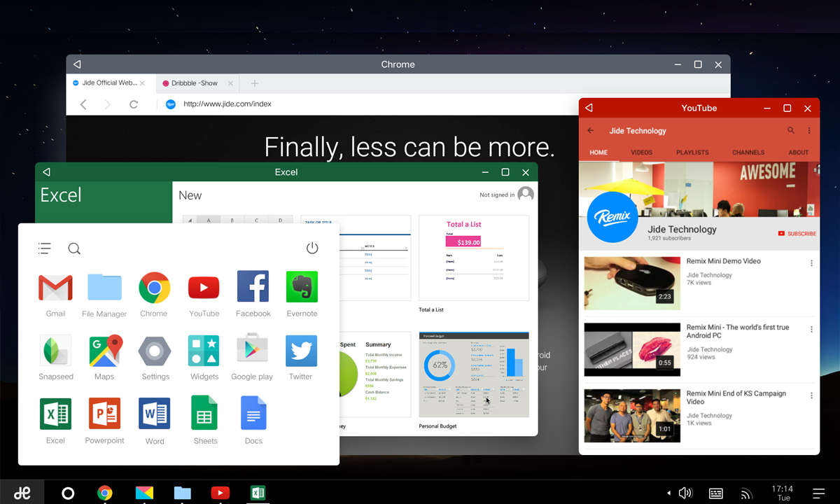Launch Google play from the launcher
Screen dimensions: 840x504
252,350
